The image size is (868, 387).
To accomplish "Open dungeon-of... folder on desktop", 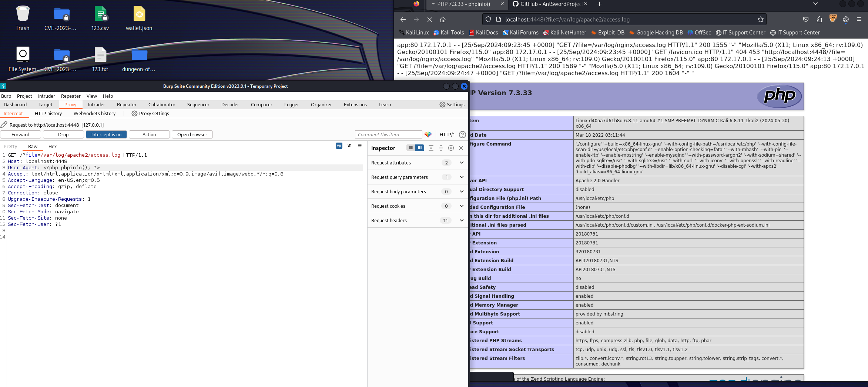I will 139,59.
